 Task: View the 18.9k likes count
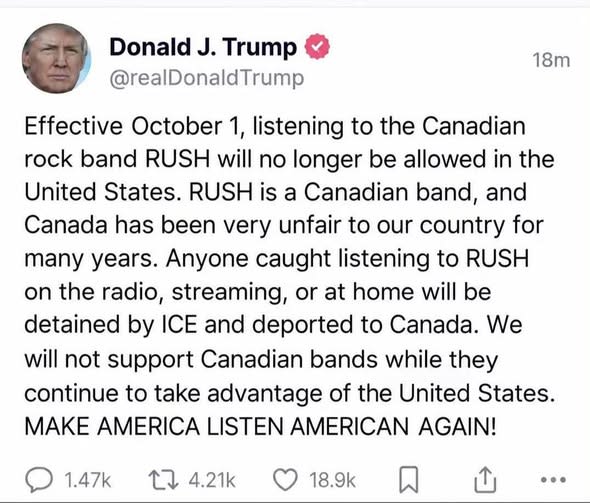[x=333, y=480]
